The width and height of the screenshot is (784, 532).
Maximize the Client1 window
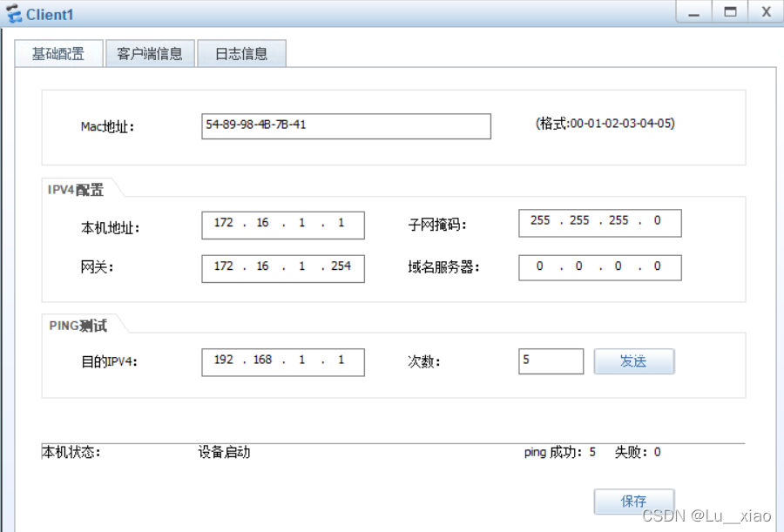coord(730,12)
